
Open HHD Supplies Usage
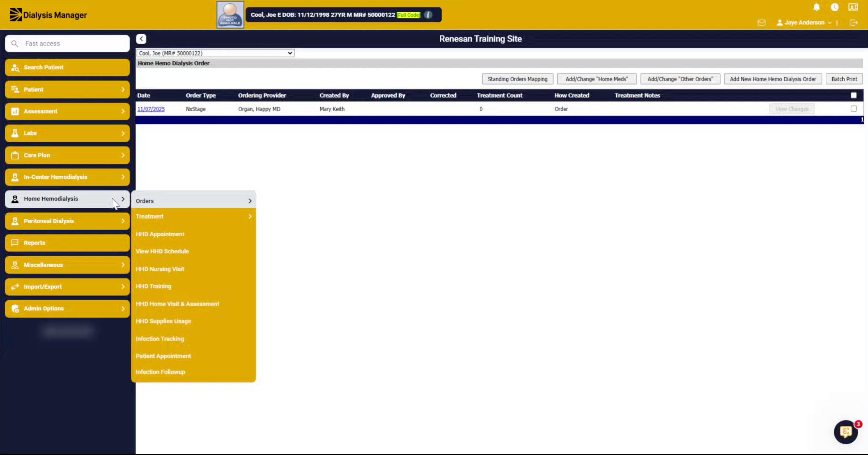point(163,321)
